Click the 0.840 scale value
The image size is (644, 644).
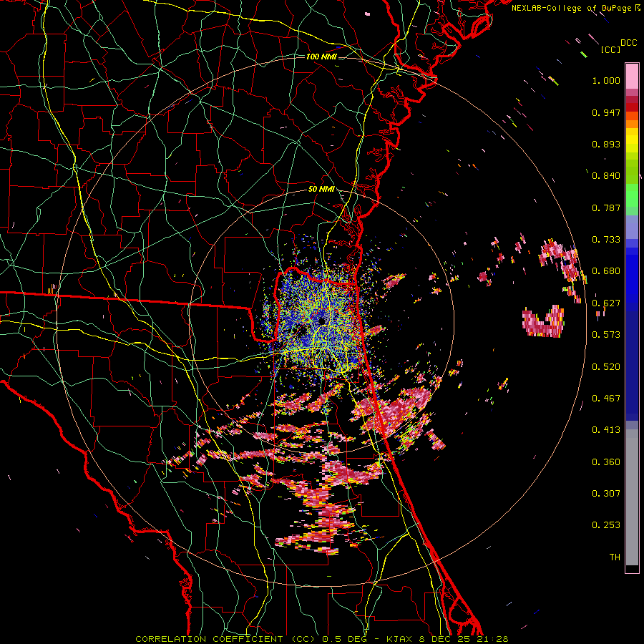point(606,176)
